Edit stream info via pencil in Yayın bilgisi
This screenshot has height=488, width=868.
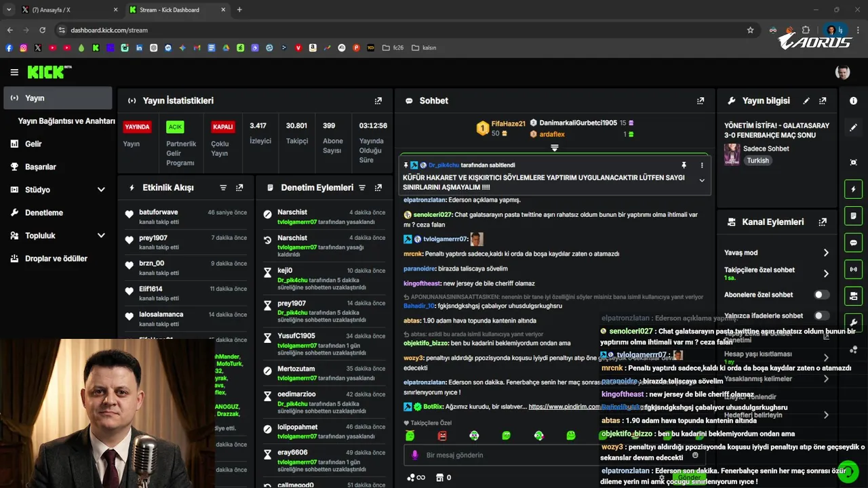point(806,100)
